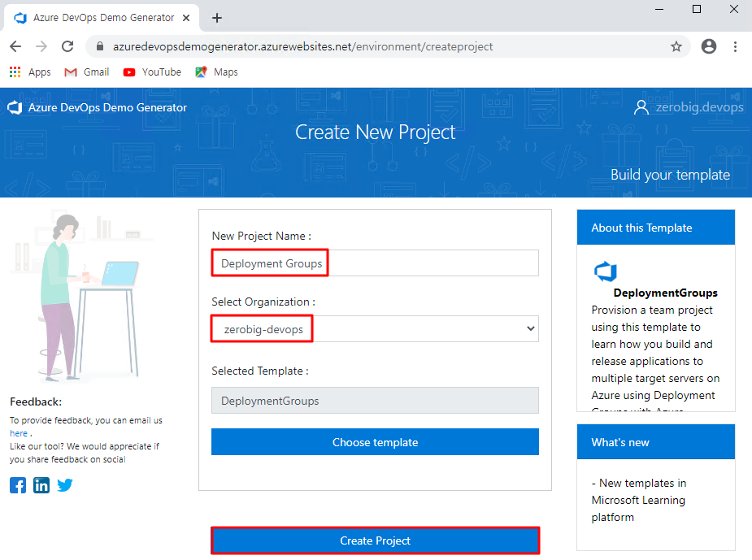Share feedback via the Twitter icon
The width and height of the screenshot is (752, 560).
point(65,485)
